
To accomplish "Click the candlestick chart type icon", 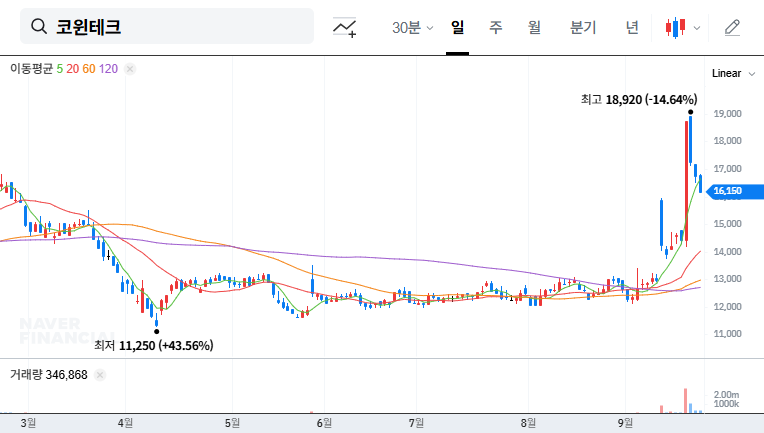I will pos(675,28).
